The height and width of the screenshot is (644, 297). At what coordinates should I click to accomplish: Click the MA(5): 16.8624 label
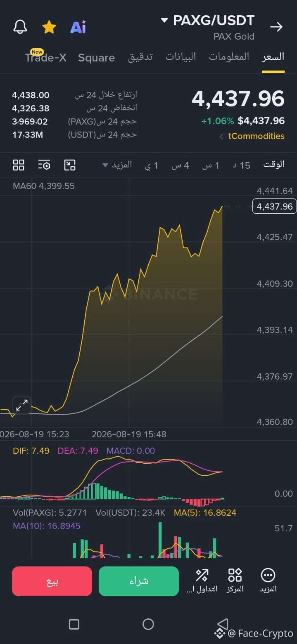click(x=205, y=513)
